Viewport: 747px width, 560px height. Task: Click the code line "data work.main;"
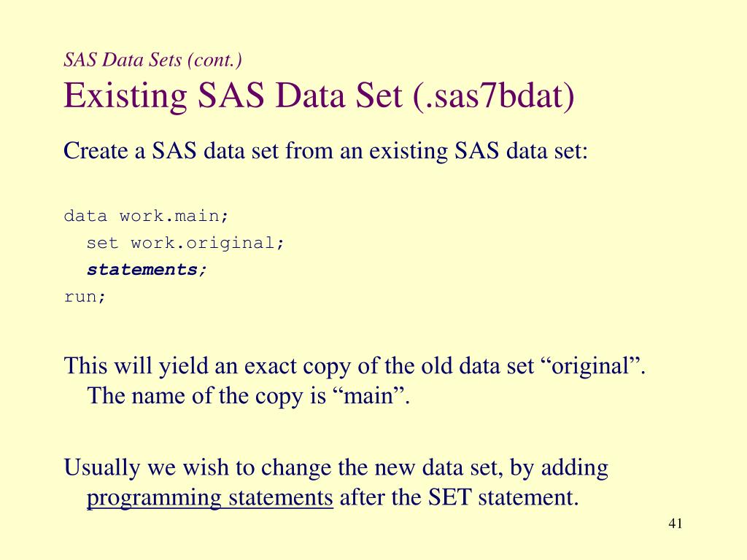147,216
